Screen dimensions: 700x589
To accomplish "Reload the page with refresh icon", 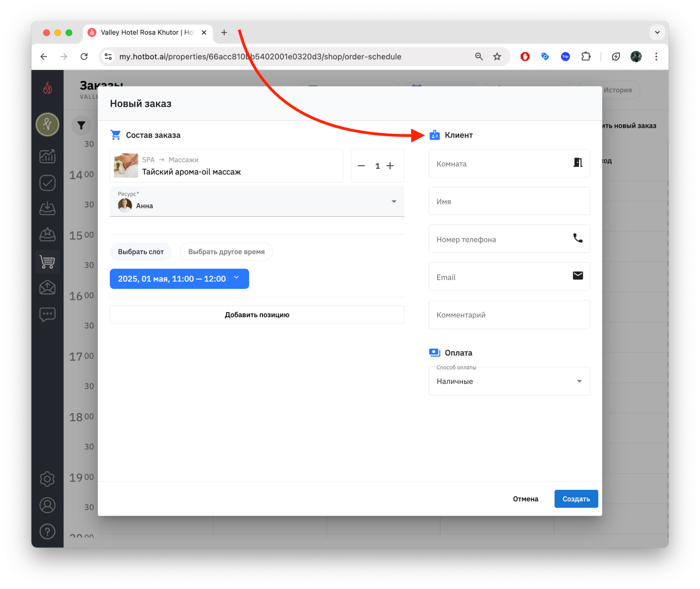I will [x=84, y=56].
